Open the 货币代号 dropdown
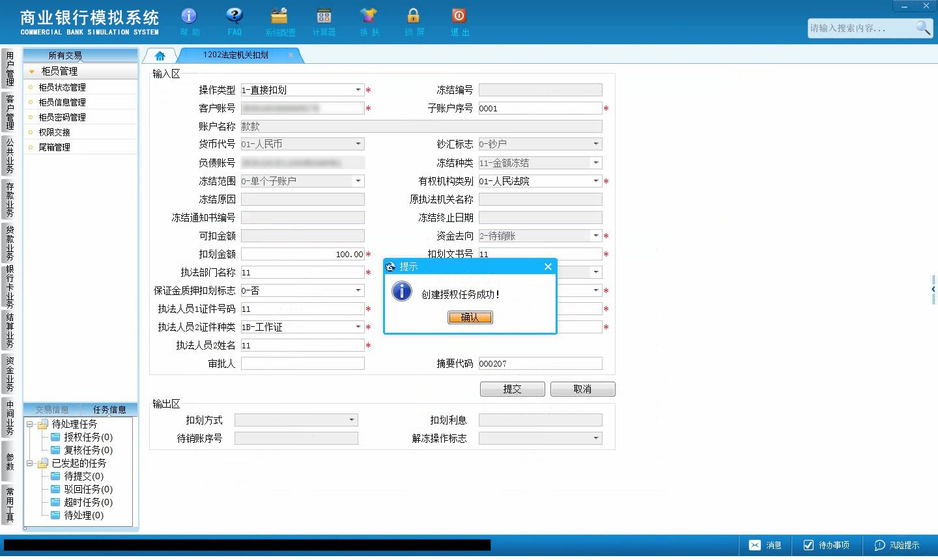Viewport: 938px width, 560px height. point(358,144)
